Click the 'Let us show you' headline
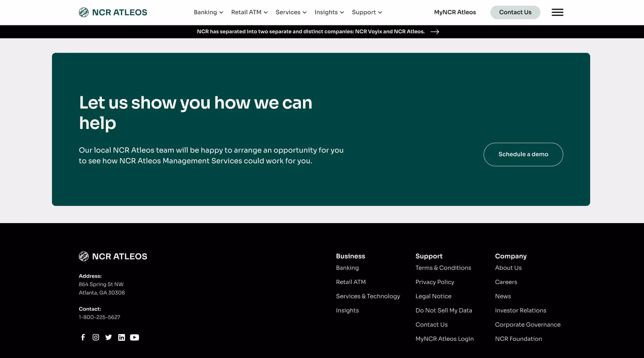This screenshot has width=644, height=358. (x=195, y=113)
